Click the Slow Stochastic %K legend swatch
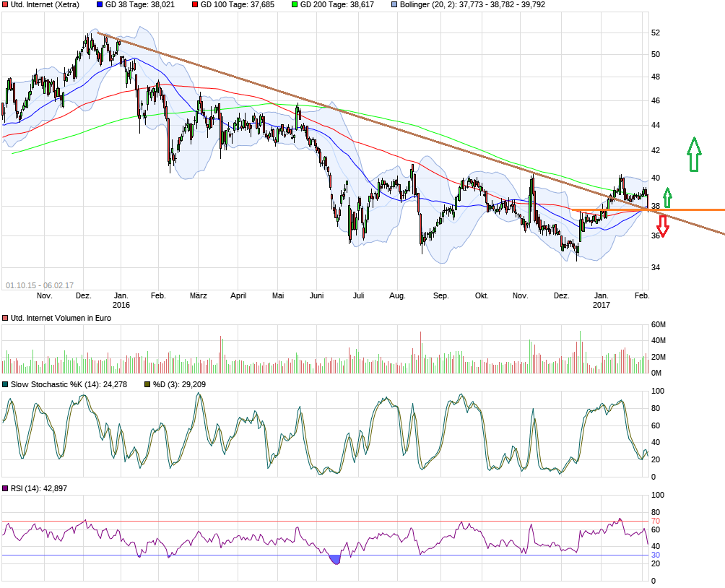 coord(5,384)
